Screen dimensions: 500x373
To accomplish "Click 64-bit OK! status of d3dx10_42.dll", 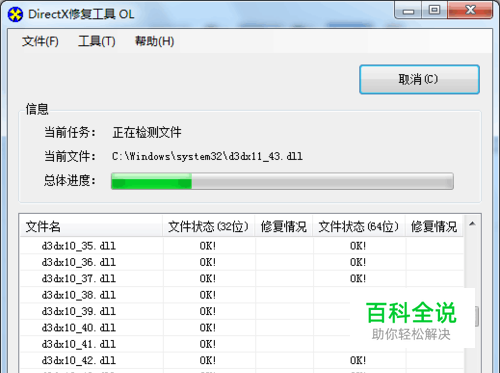I will click(x=358, y=360).
